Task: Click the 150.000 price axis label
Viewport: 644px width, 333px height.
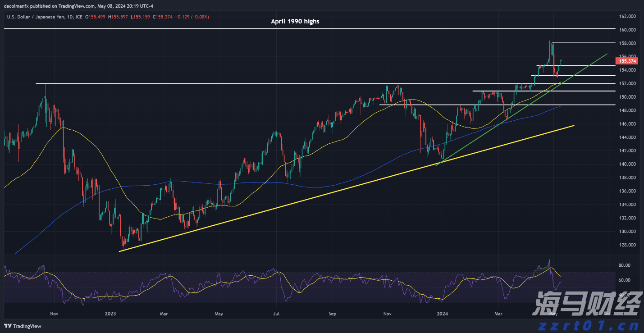Action: click(627, 97)
